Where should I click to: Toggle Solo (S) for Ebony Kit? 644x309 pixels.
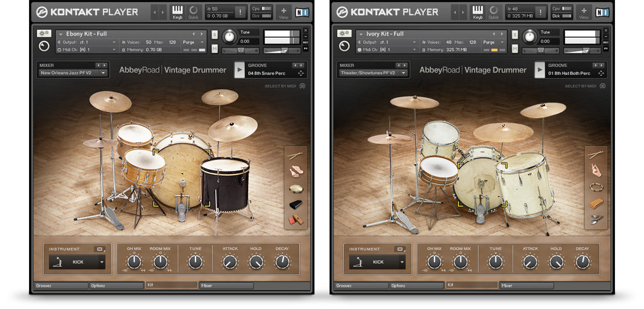pos(215,34)
